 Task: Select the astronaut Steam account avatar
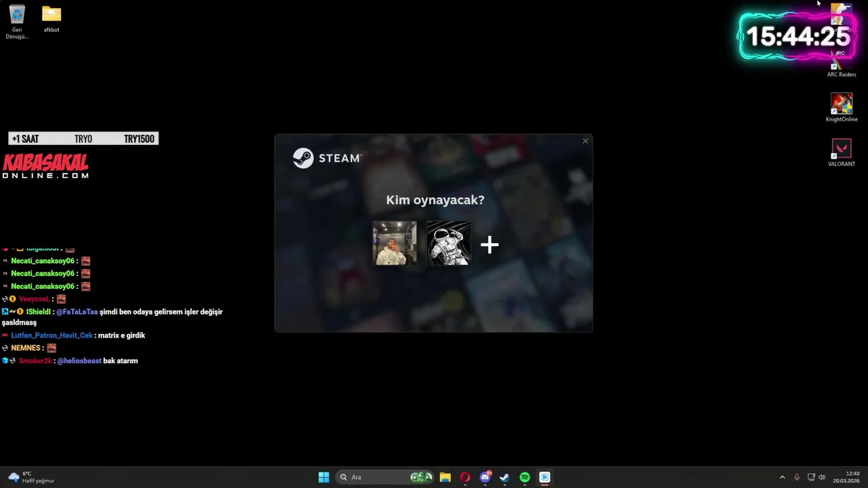[448, 243]
